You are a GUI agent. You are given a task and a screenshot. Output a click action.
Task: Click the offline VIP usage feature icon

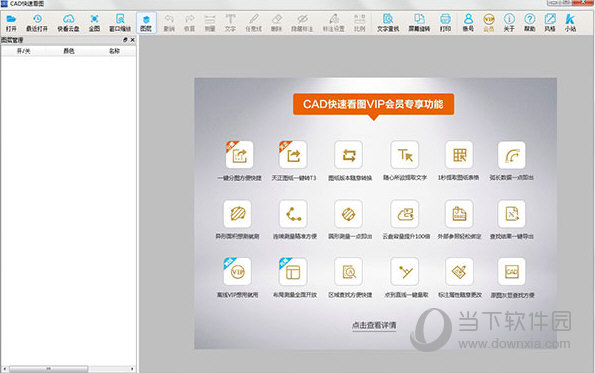pyautogui.click(x=238, y=272)
